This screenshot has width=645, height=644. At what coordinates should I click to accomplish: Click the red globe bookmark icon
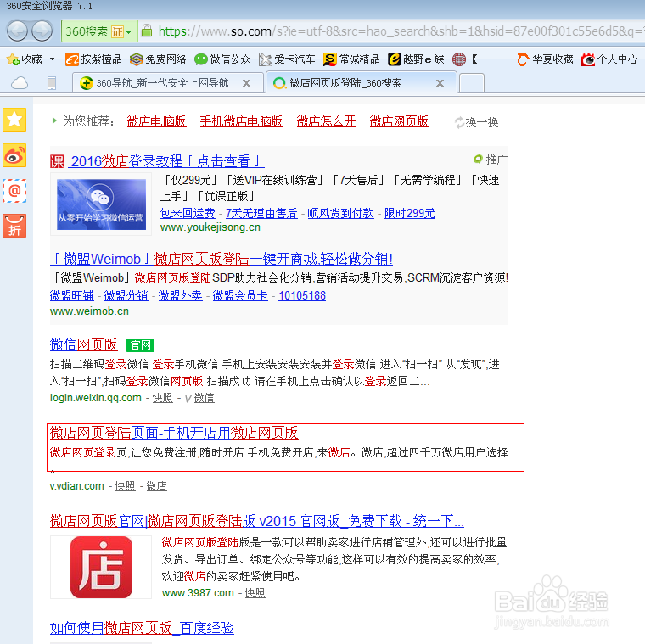[x=458, y=59]
